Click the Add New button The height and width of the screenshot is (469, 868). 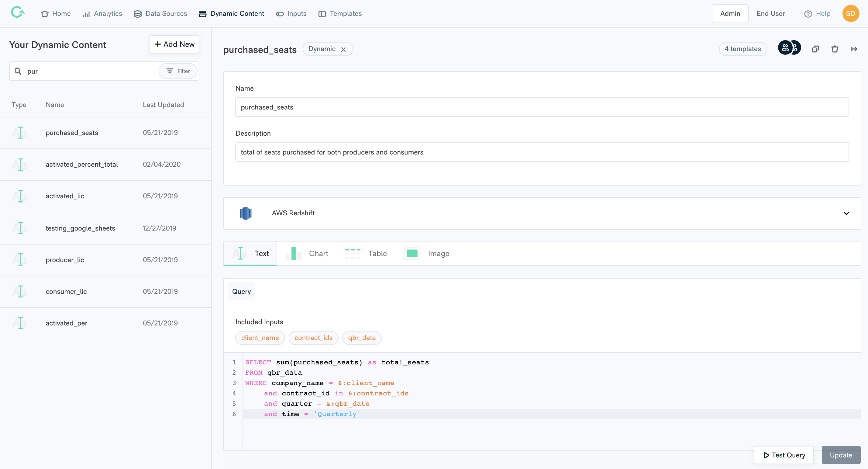coord(174,44)
